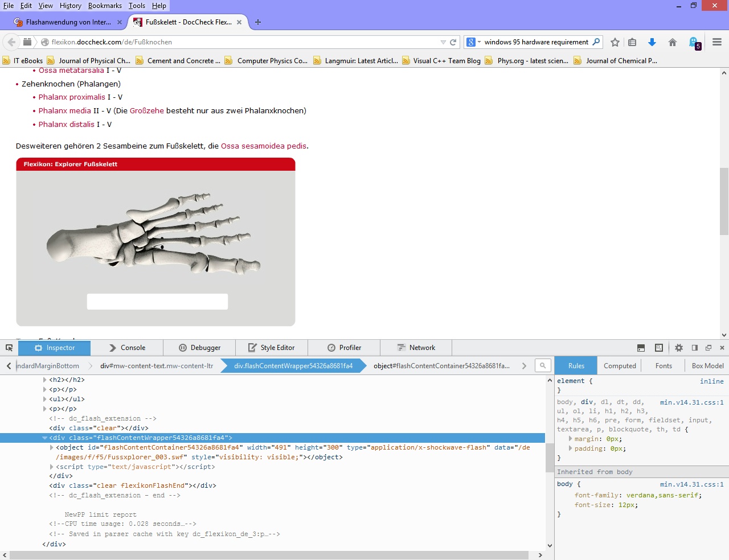
Task: Open the Edit menu
Action: [26, 6]
